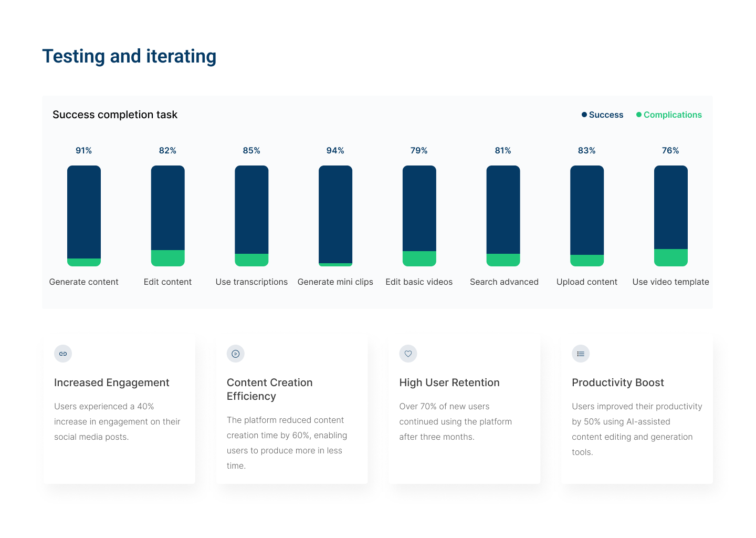Viewport: 756px width, 538px height.
Task: Open the Productivity Boost card title
Action: (618, 382)
